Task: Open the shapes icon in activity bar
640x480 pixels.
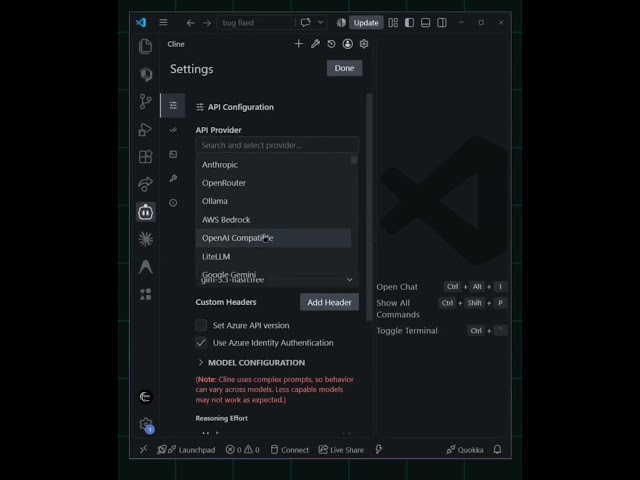Action: pos(145,294)
